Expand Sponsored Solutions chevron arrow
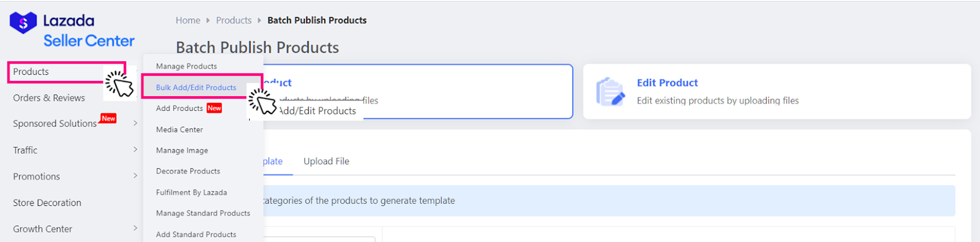 pos(135,123)
